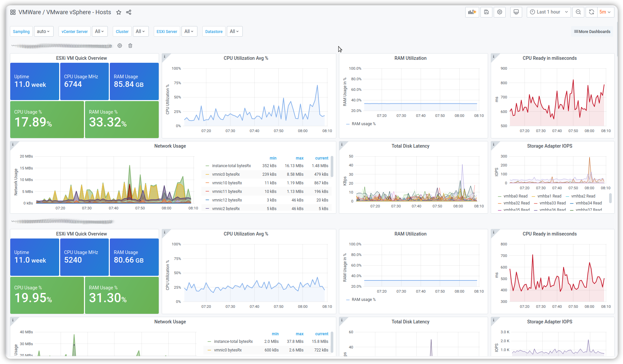This screenshot has width=623, height=364.
Task: Open the Last 1 hour time picker
Action: click(x=549, y=12)
